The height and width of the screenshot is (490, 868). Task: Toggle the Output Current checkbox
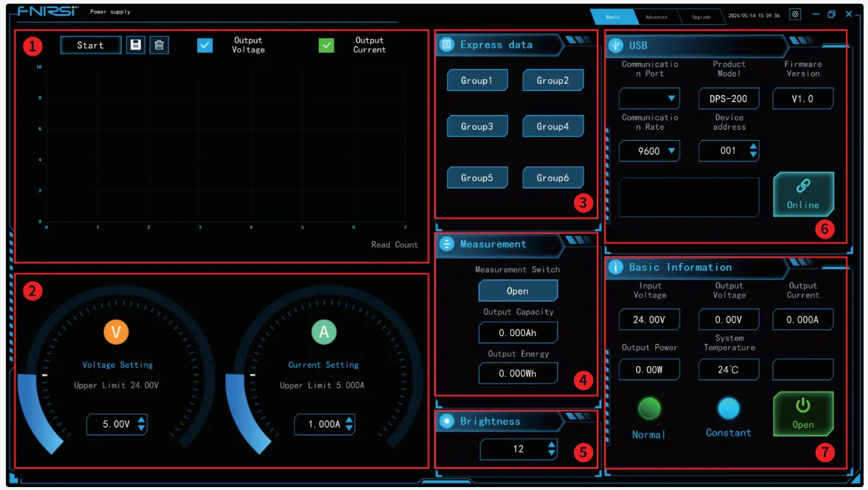(326, 45)
